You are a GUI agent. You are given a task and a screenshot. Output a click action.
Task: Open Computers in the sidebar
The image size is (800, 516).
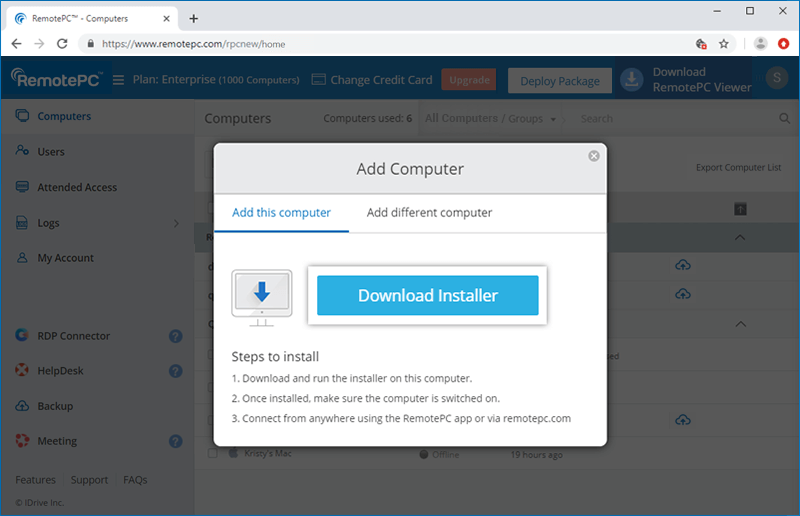[64, 116]
